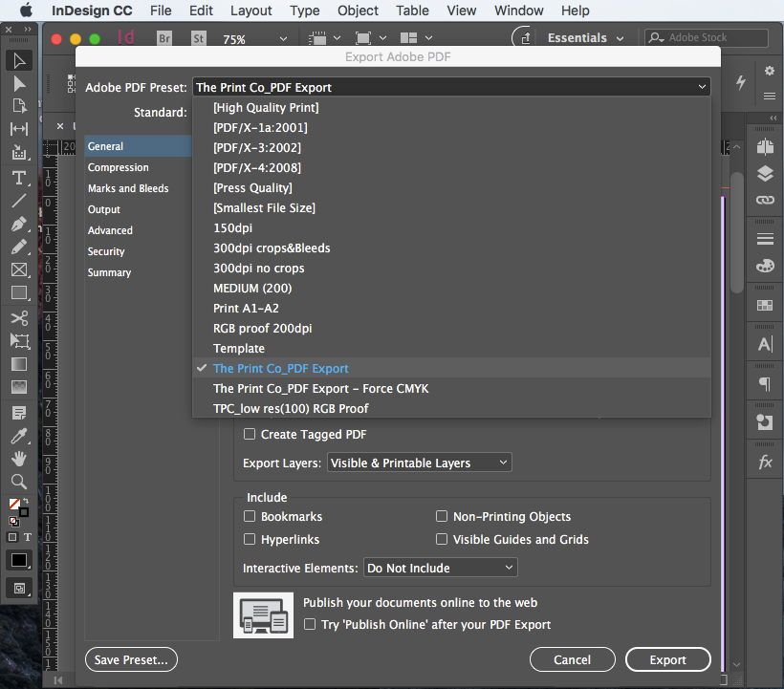The image size is (784, 689).
Task: Select the Gradient Swatch tool
Action: pyautogui.click(x=19, y=364)
